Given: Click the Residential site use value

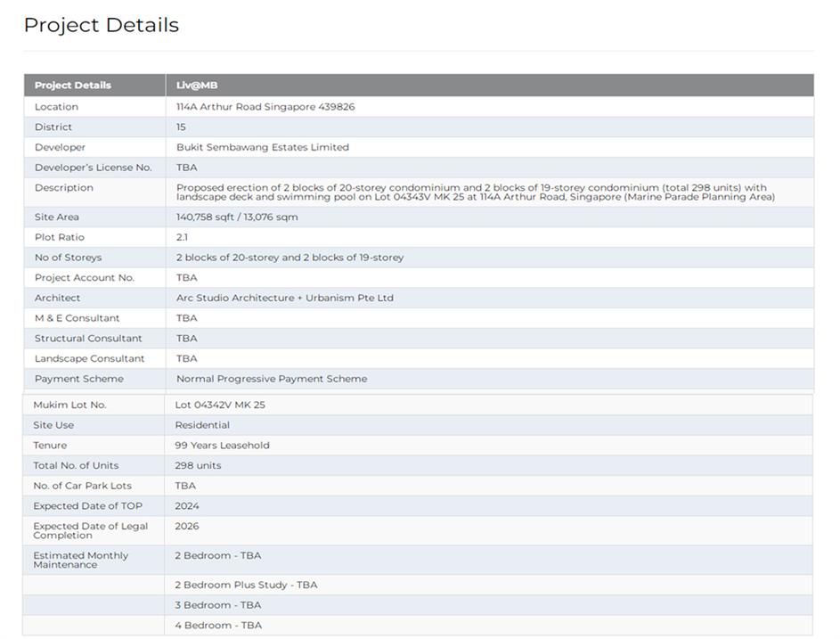Looking at the screenshot, I should pos(202,425).
